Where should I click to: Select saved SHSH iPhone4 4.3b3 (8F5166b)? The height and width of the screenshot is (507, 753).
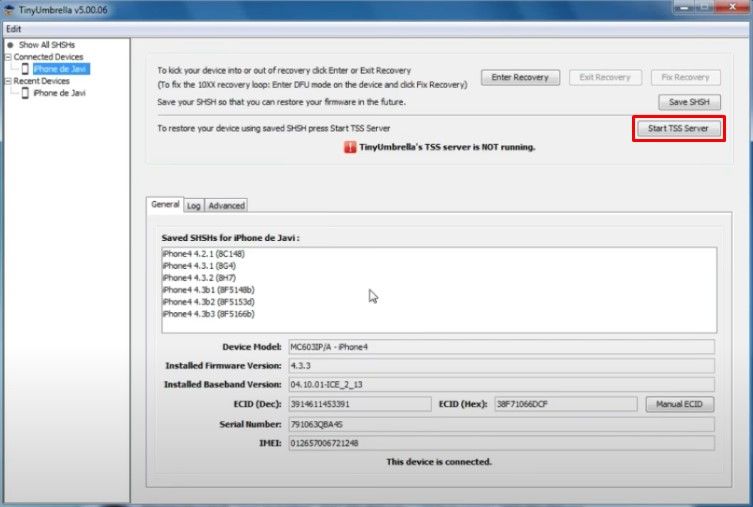click(208, 313)
